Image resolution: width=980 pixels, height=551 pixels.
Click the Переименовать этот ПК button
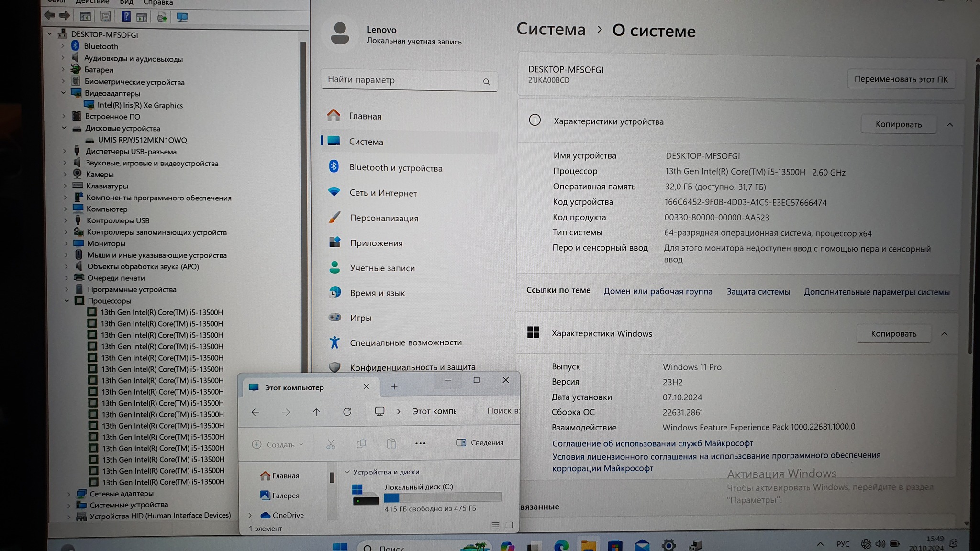point(901,79)
